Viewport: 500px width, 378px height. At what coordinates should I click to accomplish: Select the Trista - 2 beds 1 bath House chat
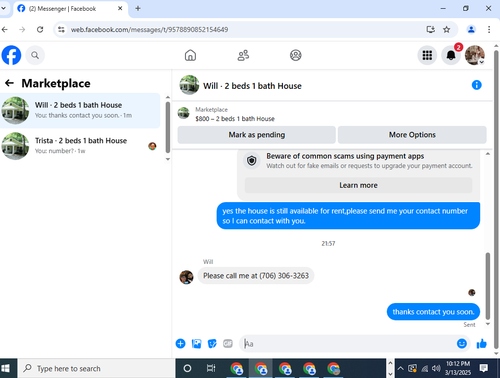point(80,146)
